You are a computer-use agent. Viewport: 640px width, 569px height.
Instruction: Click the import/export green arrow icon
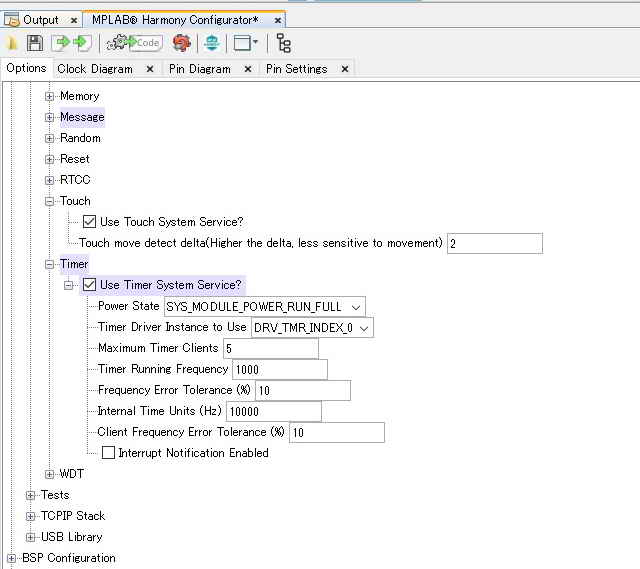click(x=62, y=43)
